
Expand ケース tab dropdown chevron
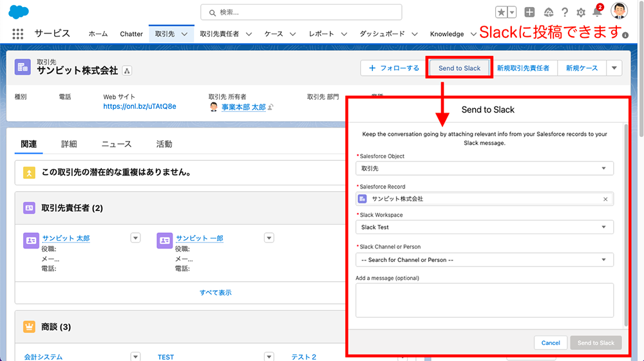coord(293,34)
